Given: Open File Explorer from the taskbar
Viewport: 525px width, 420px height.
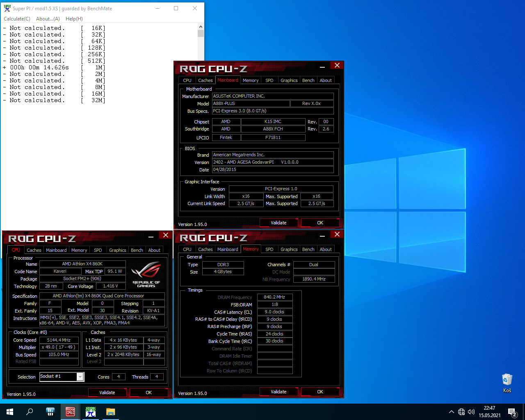Looking at the screenshot, I should (x=110, y=412).
